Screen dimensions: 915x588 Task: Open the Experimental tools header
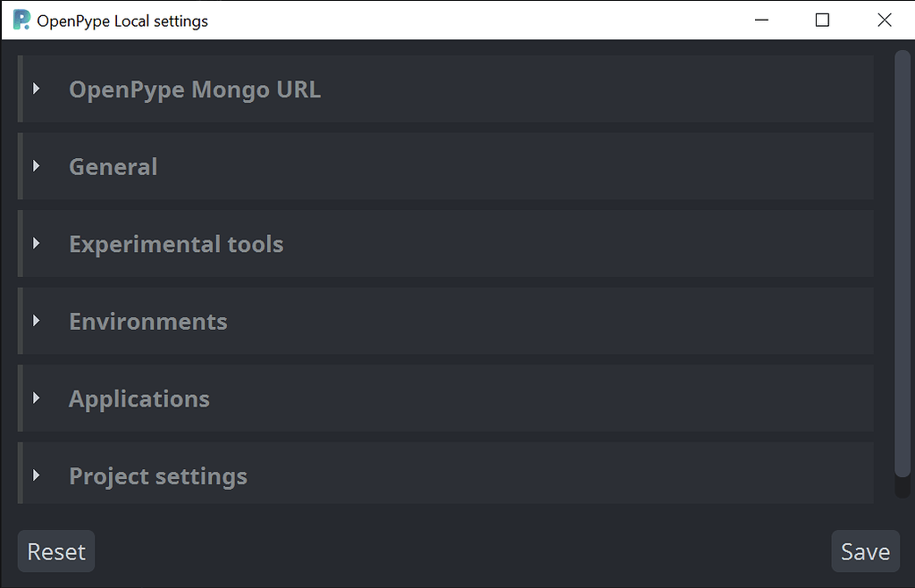pos(176,243)
